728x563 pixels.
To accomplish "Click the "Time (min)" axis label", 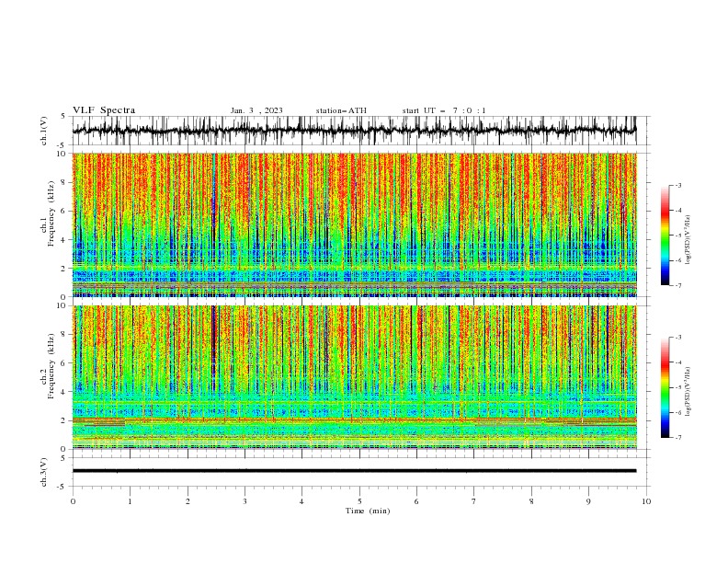I will coord(368,511).
